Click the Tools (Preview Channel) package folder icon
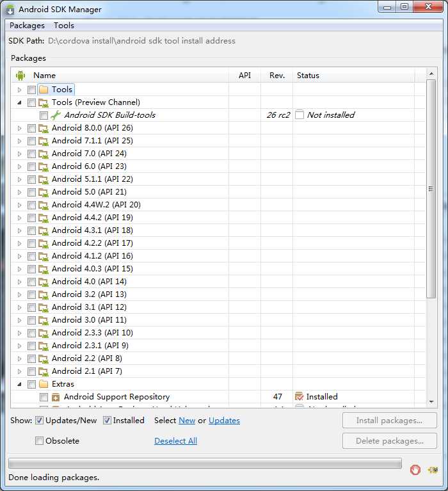 click(44, 102)
